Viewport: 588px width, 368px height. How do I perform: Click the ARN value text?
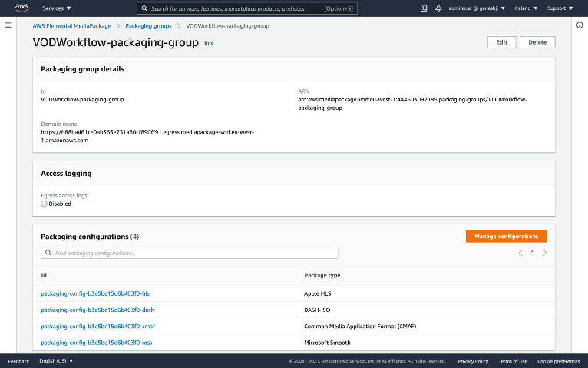coord(412,104)
